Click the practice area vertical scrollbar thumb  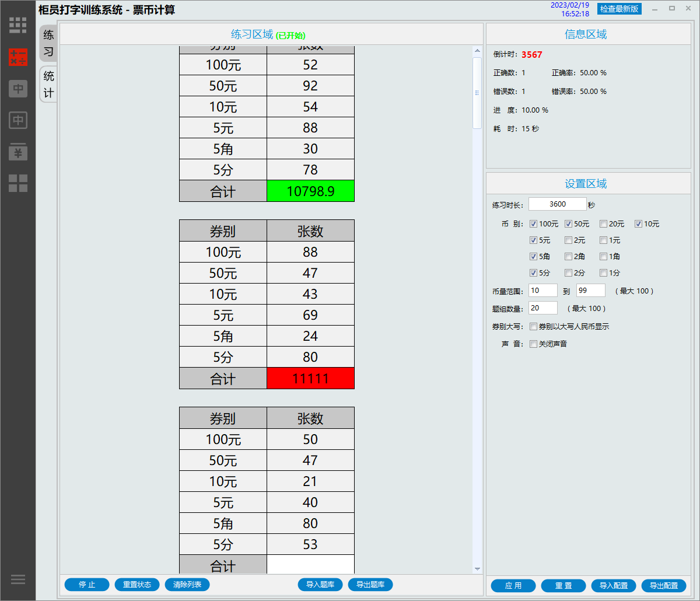point(477,92)
